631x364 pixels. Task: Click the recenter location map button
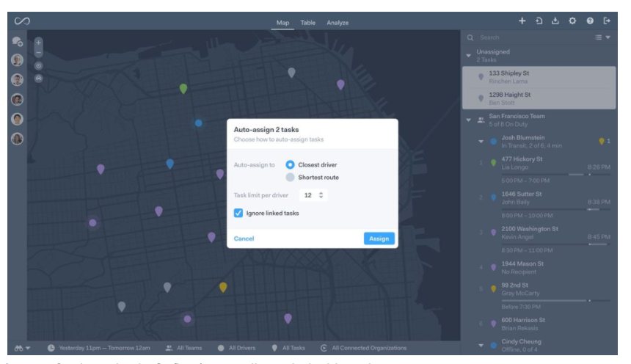[x=39, y=65]
